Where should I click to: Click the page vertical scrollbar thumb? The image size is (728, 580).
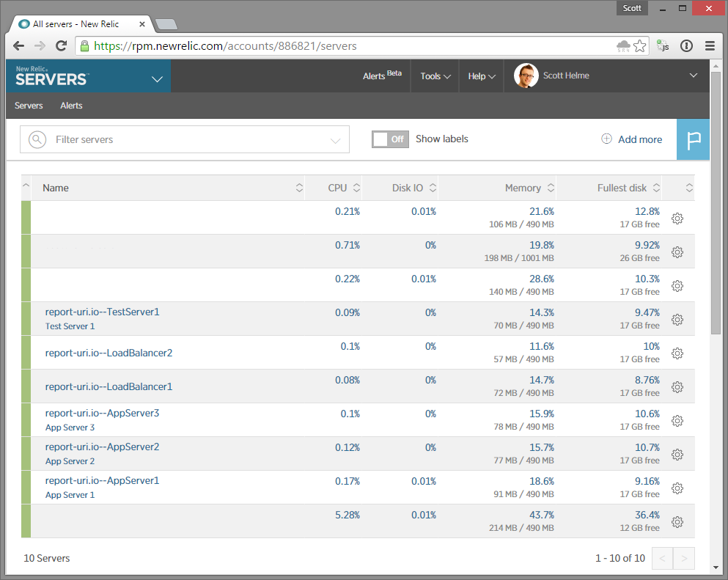pos(716,202)
